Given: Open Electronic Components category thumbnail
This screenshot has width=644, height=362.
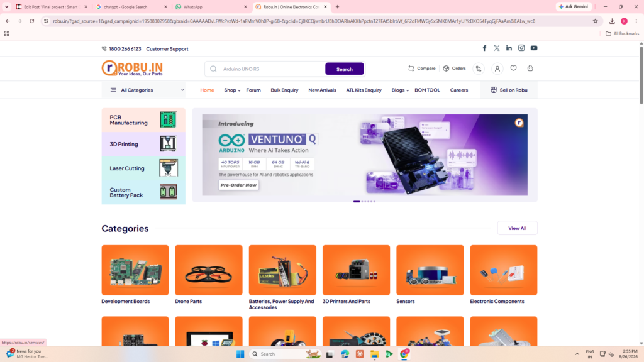Looking at the screenshot, I should (504, 270).
